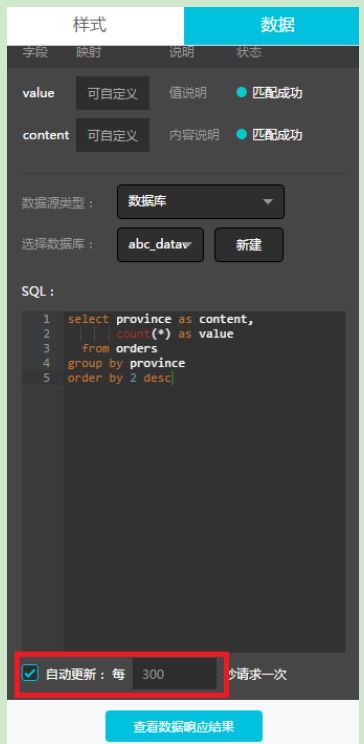Click the content field mapping input 可自定义
Image resolution: width=364 pixels, height=744 pixels.
pos(112,135)
